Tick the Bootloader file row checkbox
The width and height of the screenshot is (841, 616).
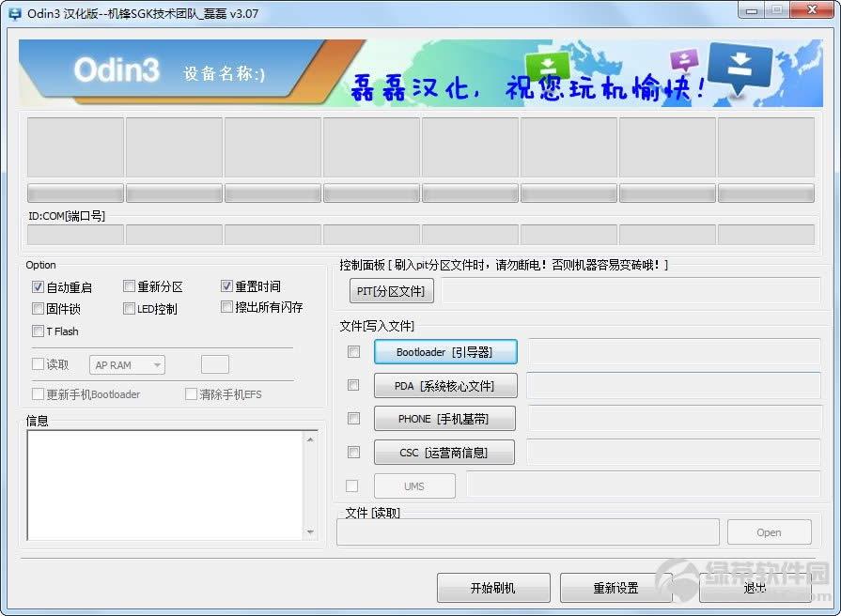353,352
